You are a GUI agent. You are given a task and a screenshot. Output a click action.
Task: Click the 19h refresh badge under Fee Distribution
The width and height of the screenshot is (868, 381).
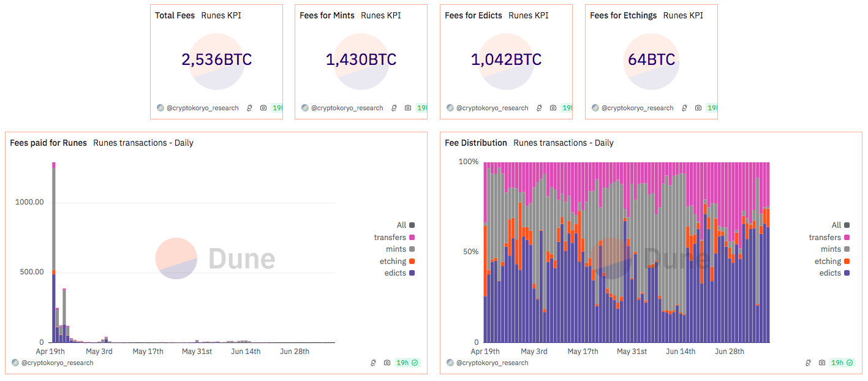(842, 363)
